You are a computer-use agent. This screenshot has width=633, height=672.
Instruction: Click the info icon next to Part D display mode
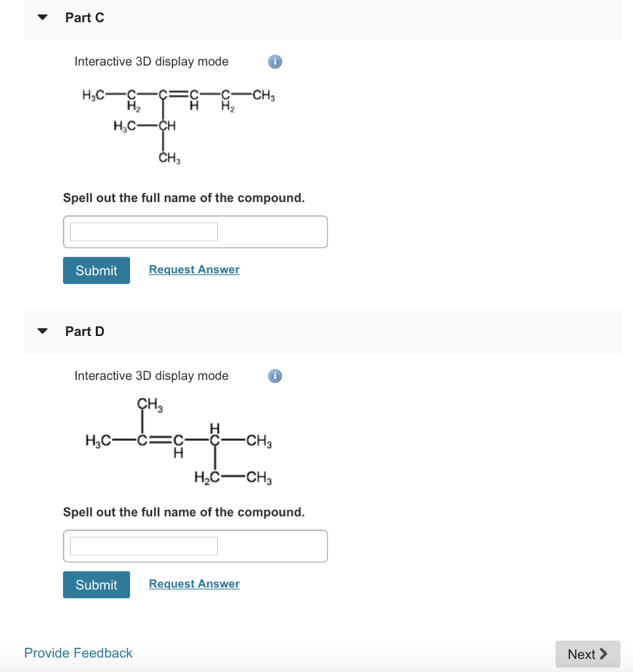point(275,376)
